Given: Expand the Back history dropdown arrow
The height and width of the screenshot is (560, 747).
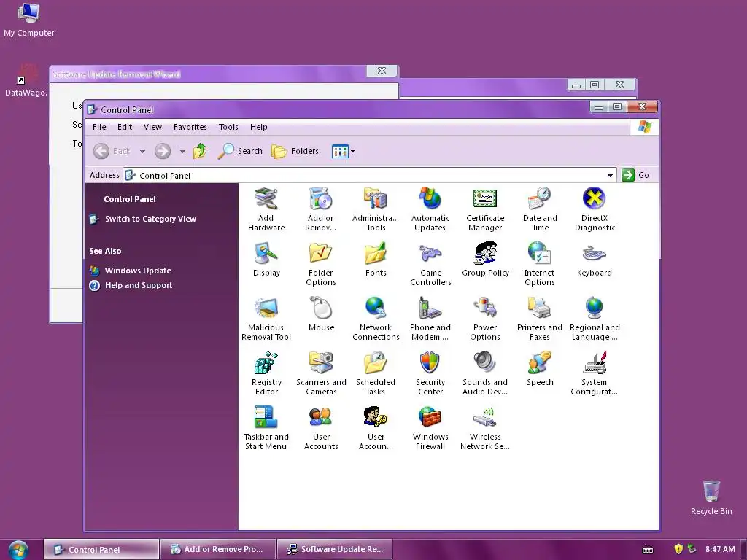Looking at the screenshot, I should [x=142, y=152].
